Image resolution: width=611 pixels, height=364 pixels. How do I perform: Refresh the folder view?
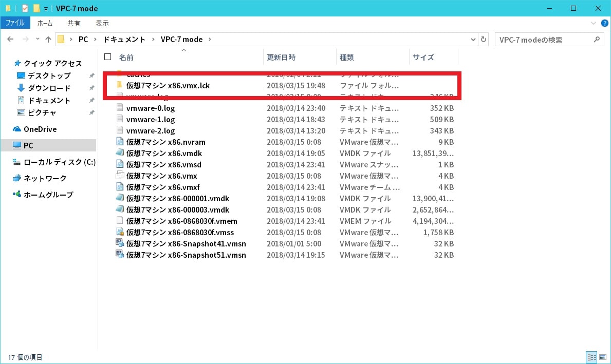coord(484,40)
